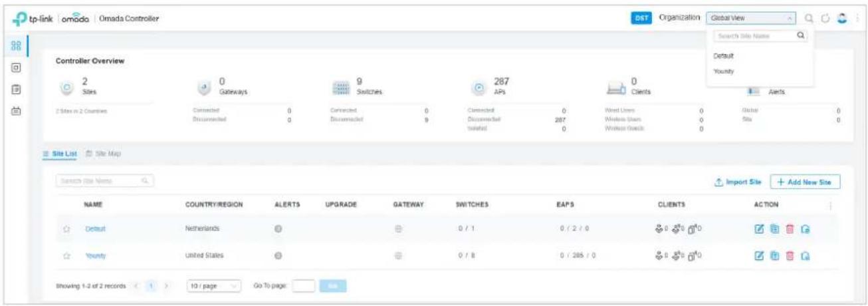Open the Younity site name link
Image resolution: width=868 pixels, height=306 pixels.
(x=96, y=255)
